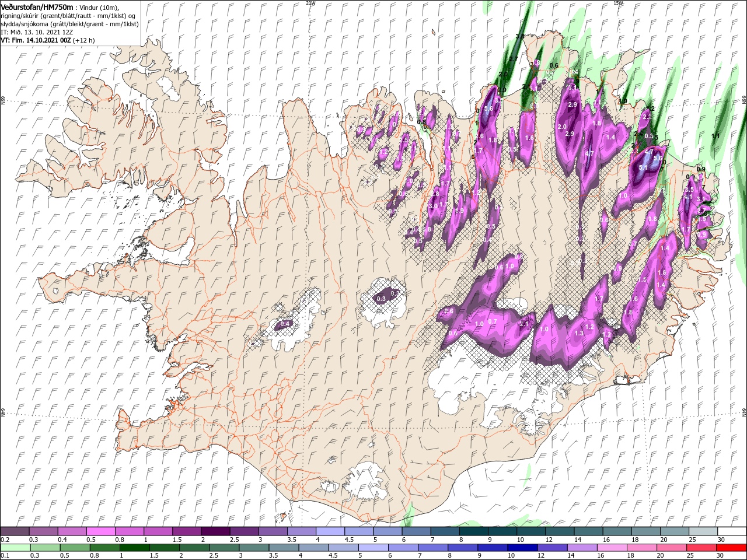Click the Veðurstofan/HM750m map title
This screenshot has height=560, width=747.
(37, 6)
